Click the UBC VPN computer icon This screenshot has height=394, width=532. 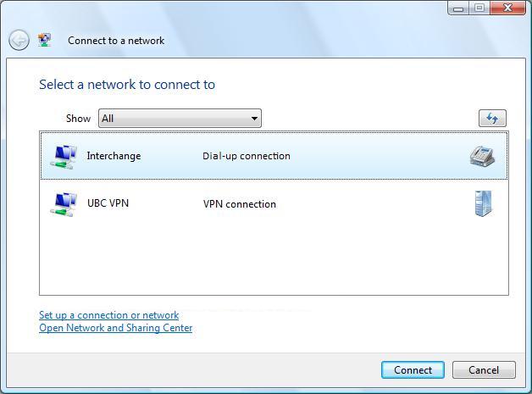coord(63,204)
